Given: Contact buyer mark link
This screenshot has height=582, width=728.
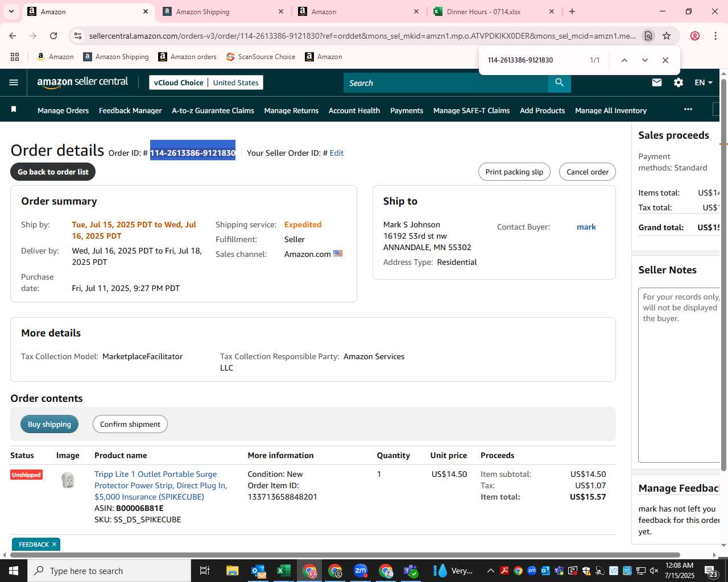Looking at the screenshot, I should (x=586, y=227).
